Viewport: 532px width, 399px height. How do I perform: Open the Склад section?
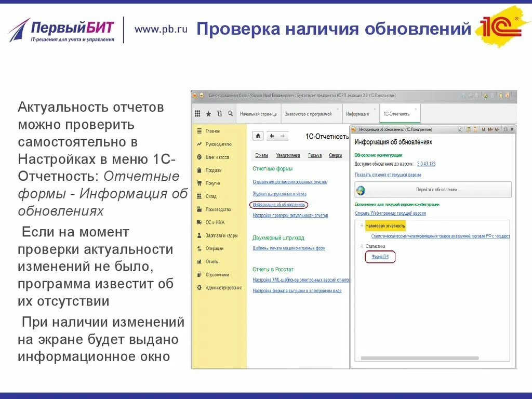[211, 196]
